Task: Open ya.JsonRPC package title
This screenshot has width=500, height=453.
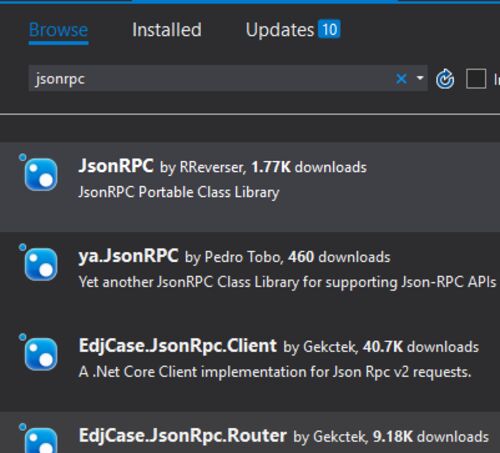Action: click(x=128, y=256)
